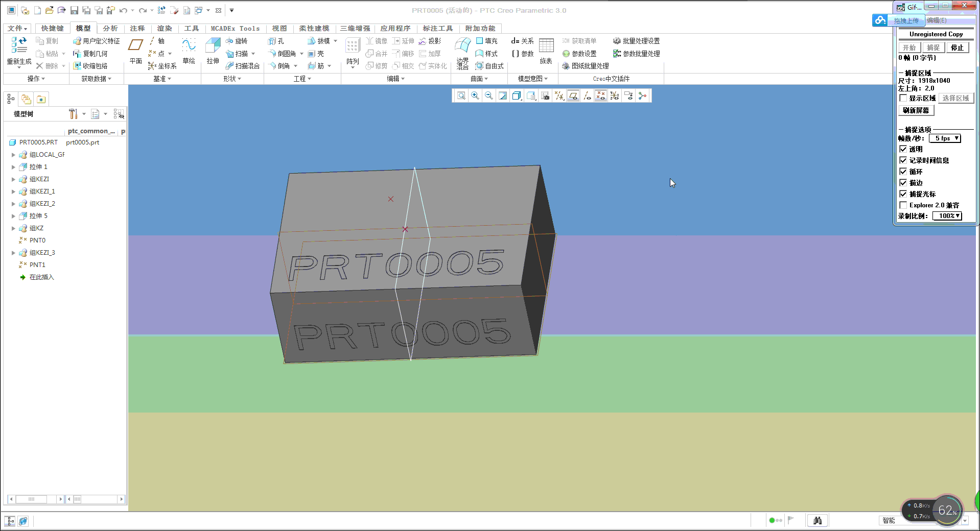The width and height of the screenshot is (980, 531).
Task: Toggle plane display in graphics toolbar
Action: [x=573, y=95]
